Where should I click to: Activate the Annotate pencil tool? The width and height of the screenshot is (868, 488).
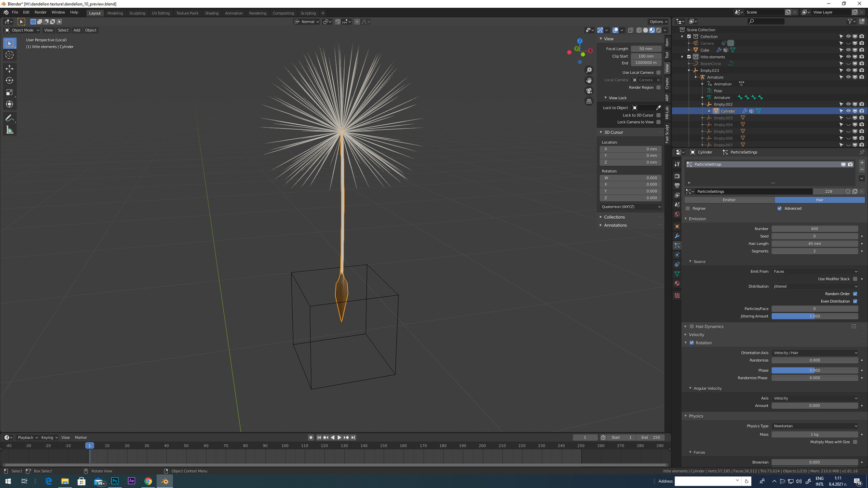coord(10,118)
